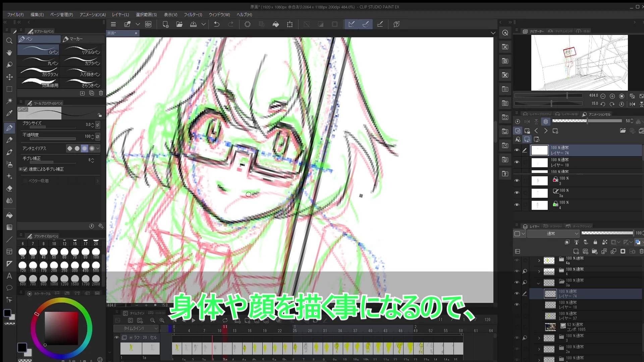The height and width of the screenshot is (362, 644).
Task: Open the 通常 blending mode dropdown
Action: point(553,234)
